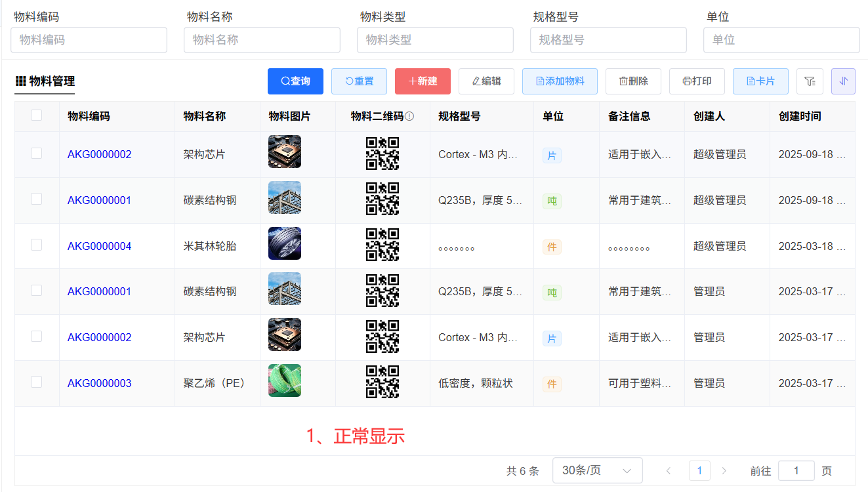Switch to 卡片 card view
868x492 pixels.
point(760,81)
